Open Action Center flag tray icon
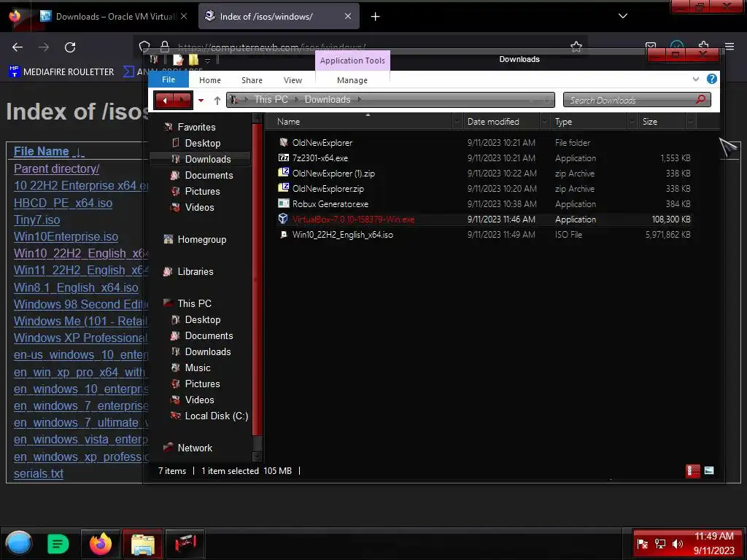 click(642, 544)
